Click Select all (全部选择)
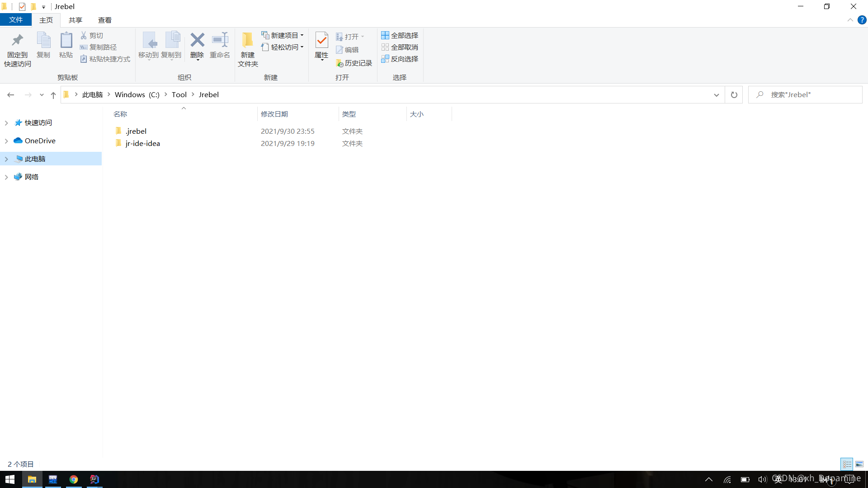 click(400, 35)
